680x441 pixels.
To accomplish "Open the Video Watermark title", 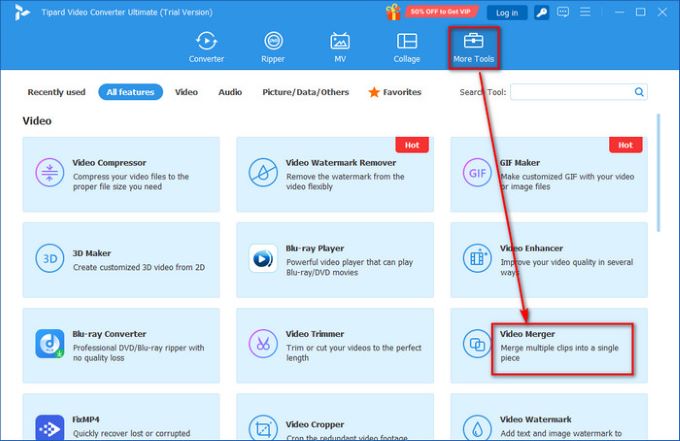I will tap(536, 419).
